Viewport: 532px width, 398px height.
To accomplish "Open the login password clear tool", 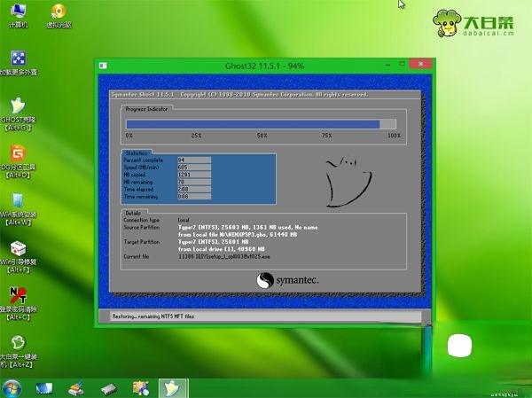I will tap(18, 296).
